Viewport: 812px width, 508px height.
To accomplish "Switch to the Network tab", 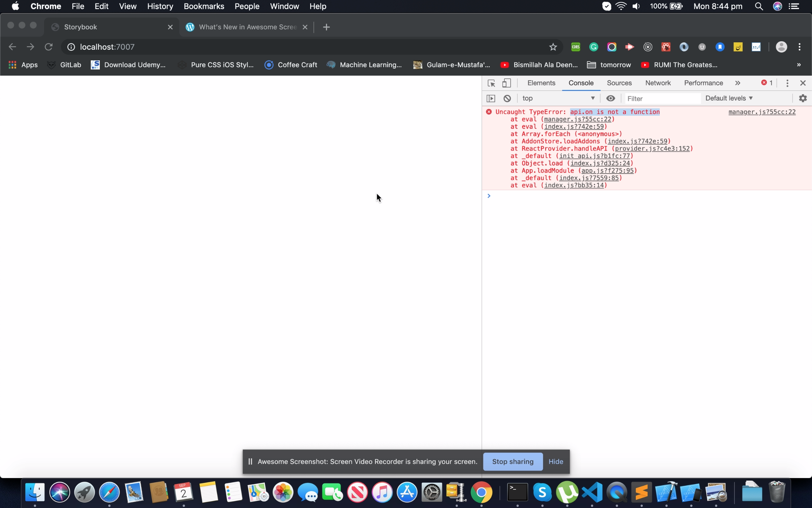I will (x=658, y=83).
